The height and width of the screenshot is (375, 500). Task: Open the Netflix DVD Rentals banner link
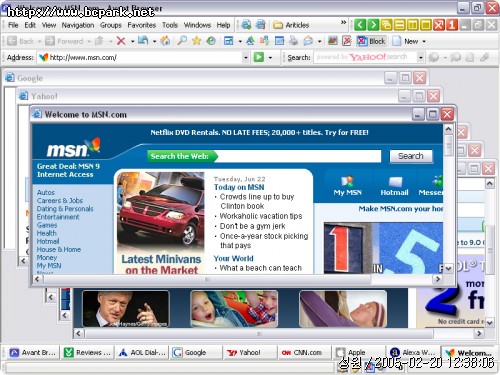tap(259, 132)
